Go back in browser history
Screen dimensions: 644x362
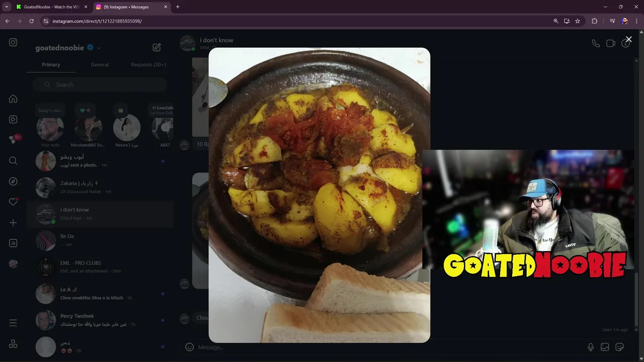pos(7,21)
